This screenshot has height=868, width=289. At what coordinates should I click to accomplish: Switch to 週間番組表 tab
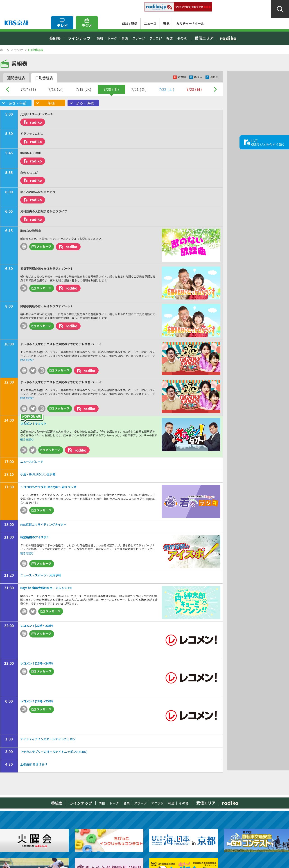pos(16,78)
